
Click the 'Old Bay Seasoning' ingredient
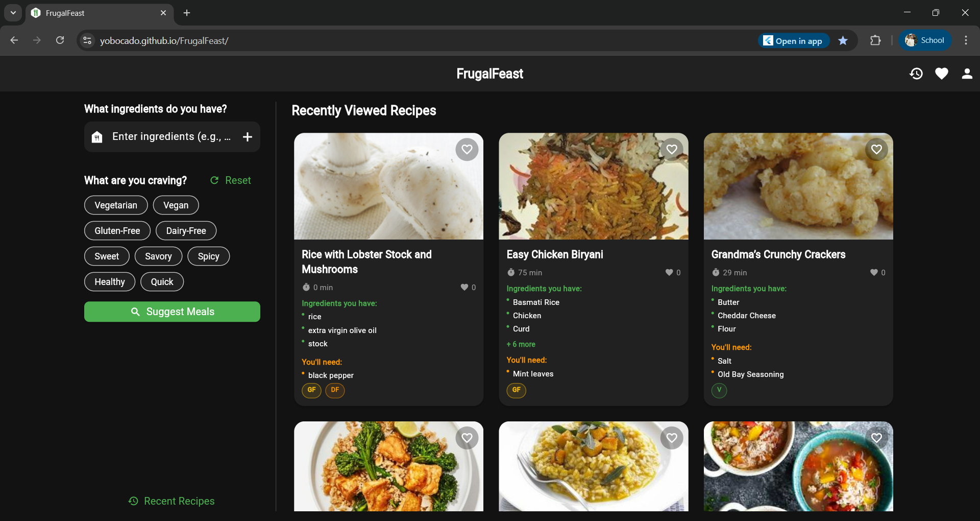tap(751, 374)
